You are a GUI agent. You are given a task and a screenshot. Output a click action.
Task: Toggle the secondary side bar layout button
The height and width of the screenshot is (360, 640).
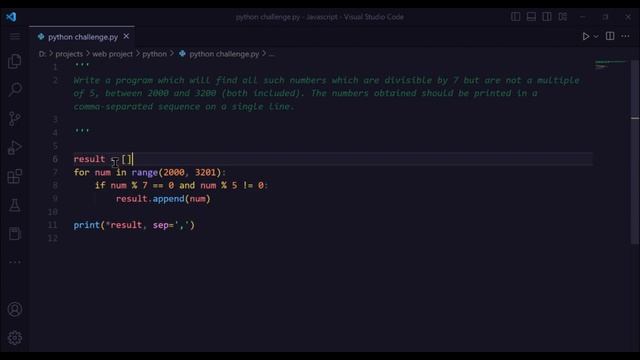[x=547, y=17]
